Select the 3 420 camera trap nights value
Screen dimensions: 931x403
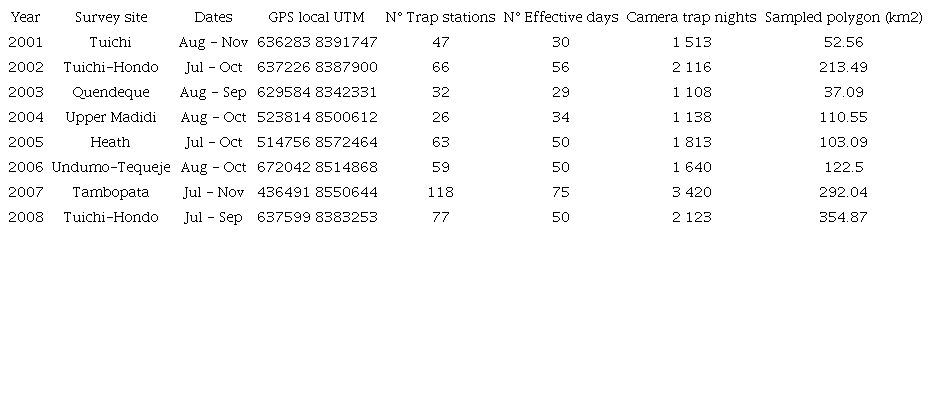[x=691, y=192]
